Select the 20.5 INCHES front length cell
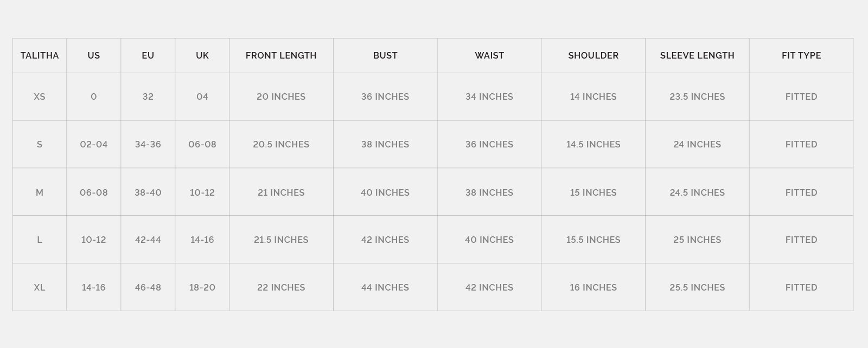The image size is (868, 348). coord(281,144)
